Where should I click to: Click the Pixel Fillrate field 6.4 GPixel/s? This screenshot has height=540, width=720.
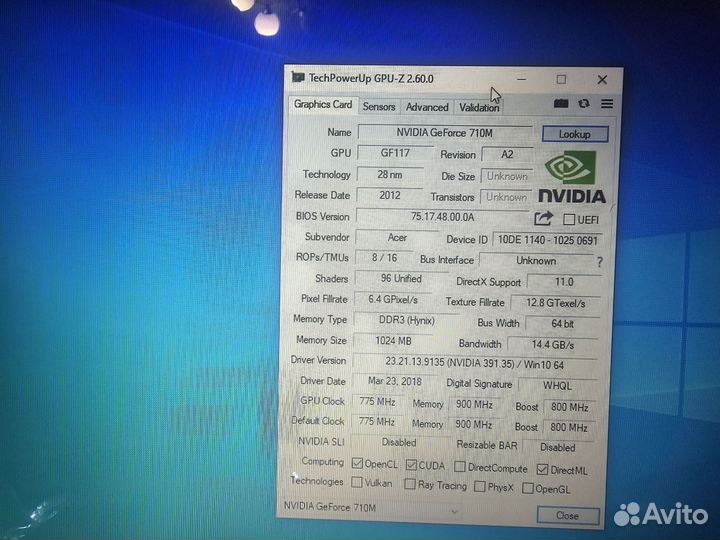(393, 299)
